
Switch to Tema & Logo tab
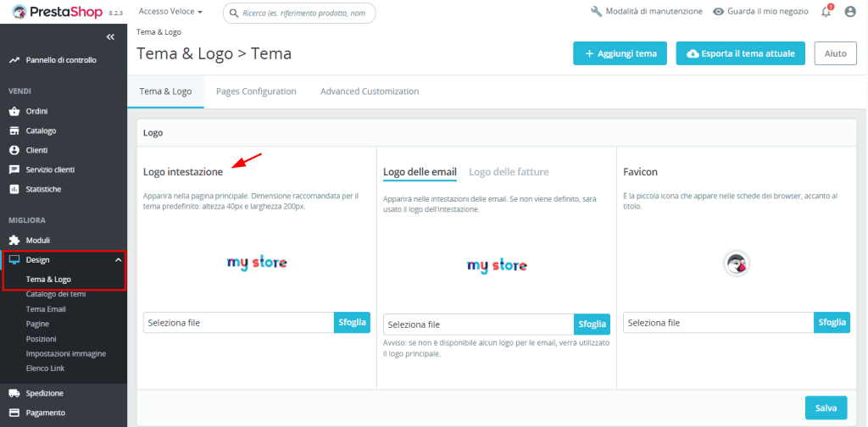pos(165,91)
